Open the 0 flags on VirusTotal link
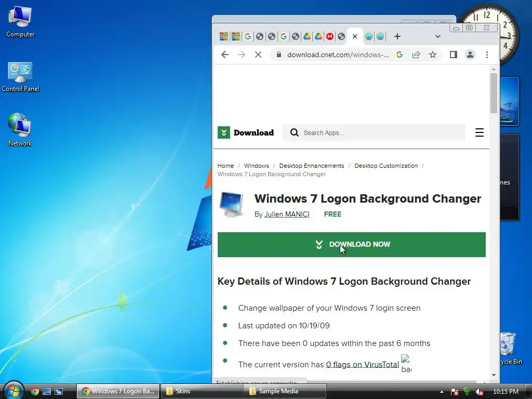Image resolution: width=532 pixels, height=399 pixels. pyautogui.click(x=362, y=364)
